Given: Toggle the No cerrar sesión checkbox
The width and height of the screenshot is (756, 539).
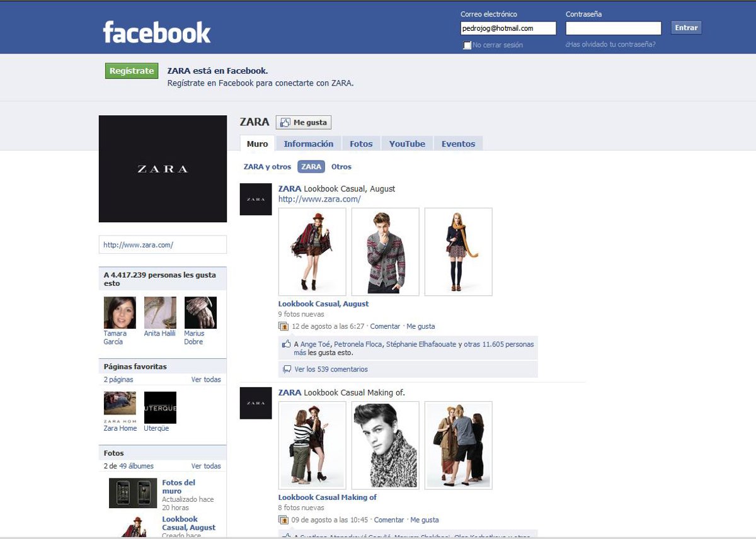Looking at the screenshot, I should [467, 45].
